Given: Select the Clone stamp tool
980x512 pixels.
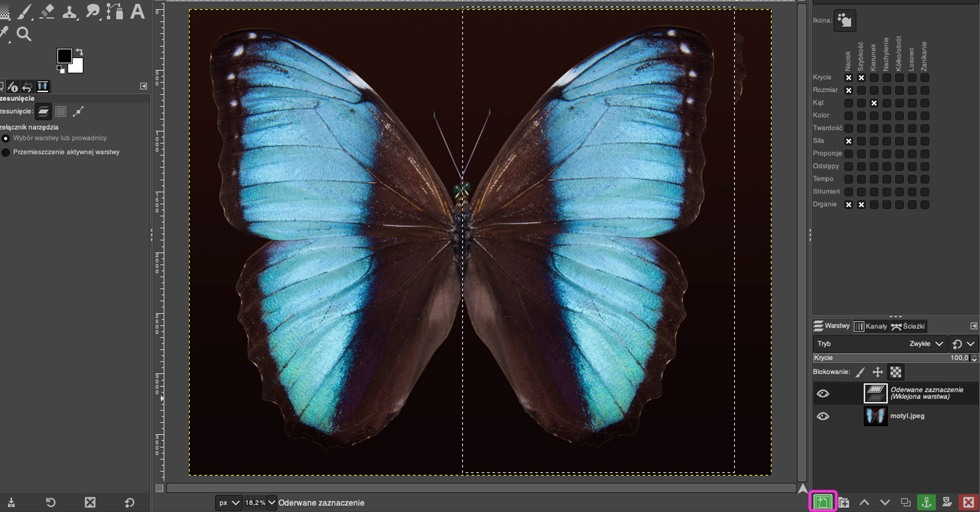Looking at the screenshot, I should 70,11.
